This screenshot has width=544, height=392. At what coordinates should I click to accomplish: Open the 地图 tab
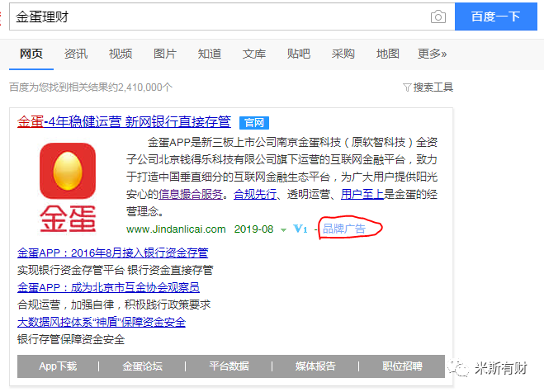coord(387,54)
